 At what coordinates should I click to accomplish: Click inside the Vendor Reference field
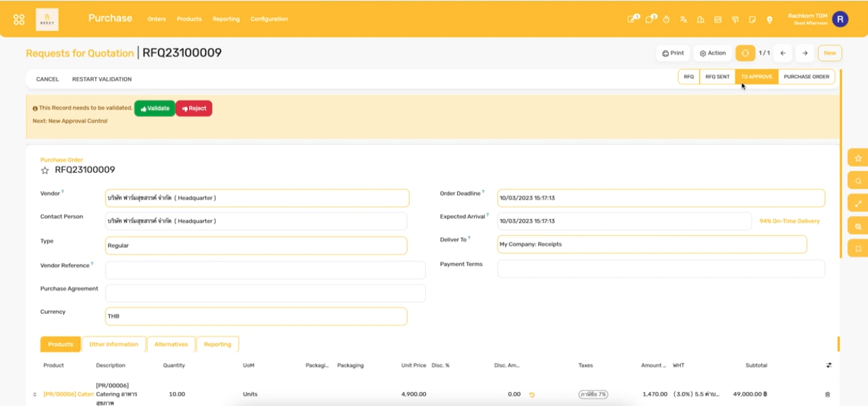point(261,269)
